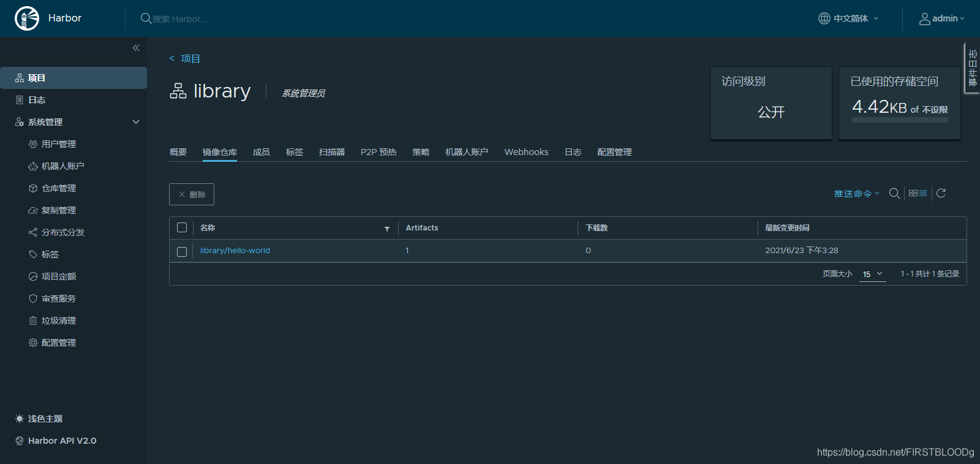Click the 分布式分发 share icon
The image size is (980, 464).
[x=33, y=232]
